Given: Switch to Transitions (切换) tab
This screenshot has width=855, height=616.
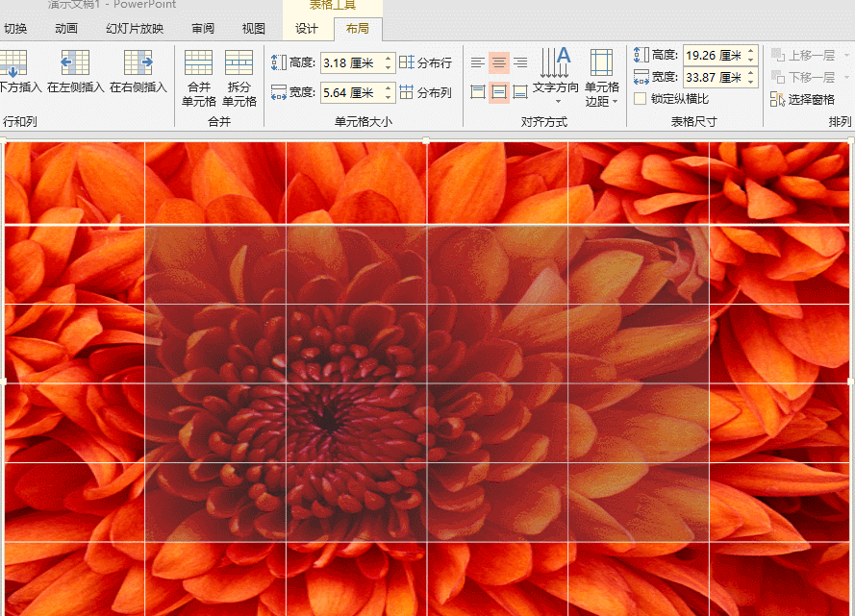Looking at the screenshot, I should [14, 28].
